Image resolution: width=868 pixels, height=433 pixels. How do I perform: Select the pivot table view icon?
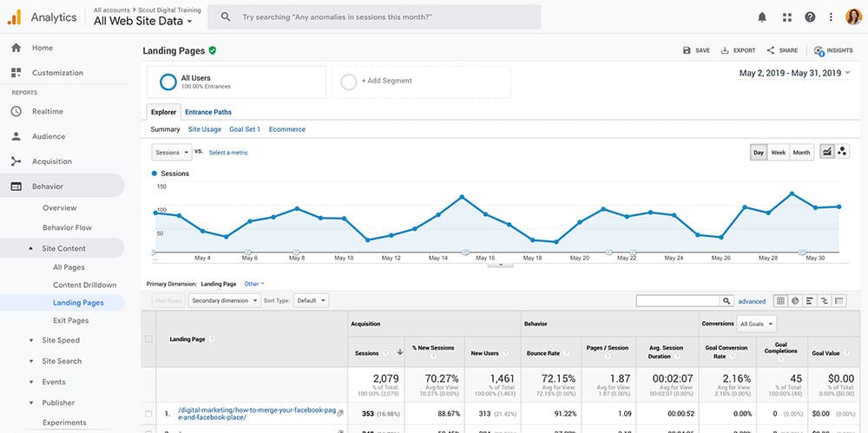tap(839, 301)
